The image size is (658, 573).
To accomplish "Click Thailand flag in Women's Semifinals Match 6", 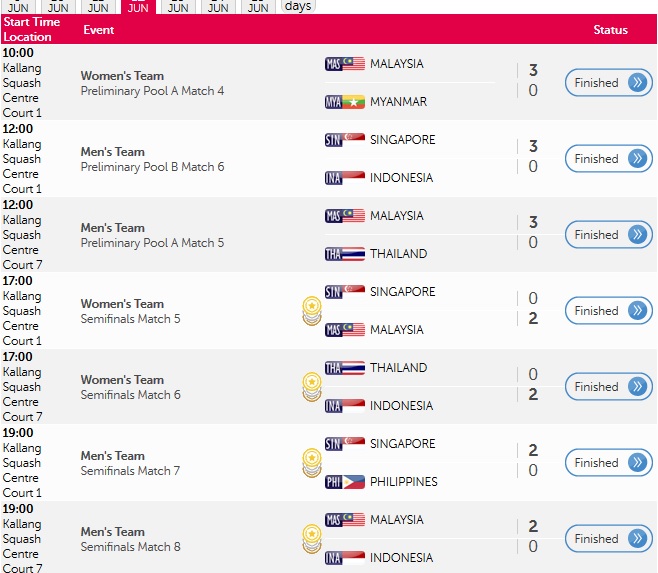I will coord(345,368).
